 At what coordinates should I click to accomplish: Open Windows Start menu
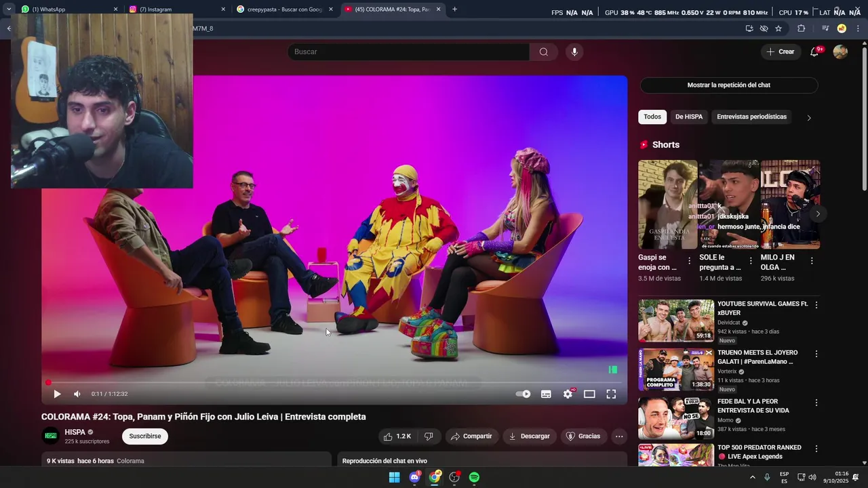(x=394, y=477)
